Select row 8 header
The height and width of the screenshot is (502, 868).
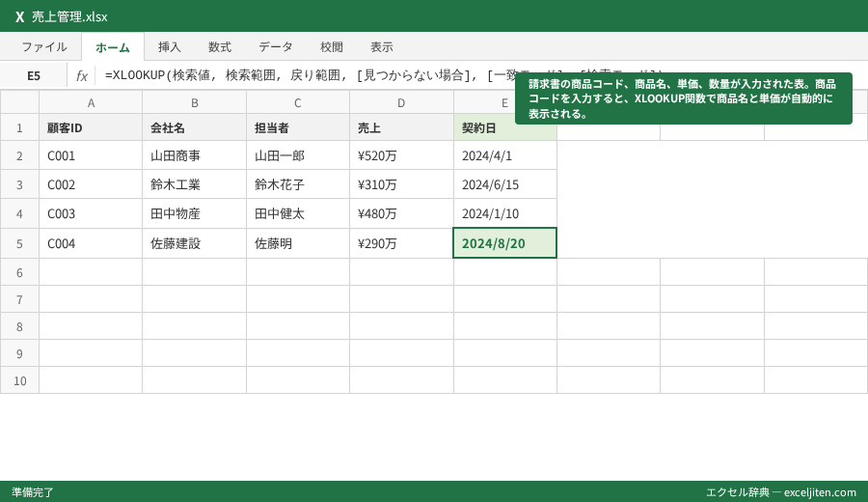click(x=19, y=326)
